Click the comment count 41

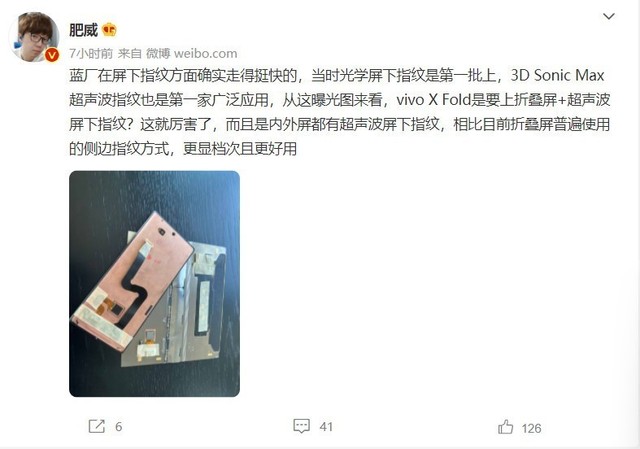coord(326,427)
